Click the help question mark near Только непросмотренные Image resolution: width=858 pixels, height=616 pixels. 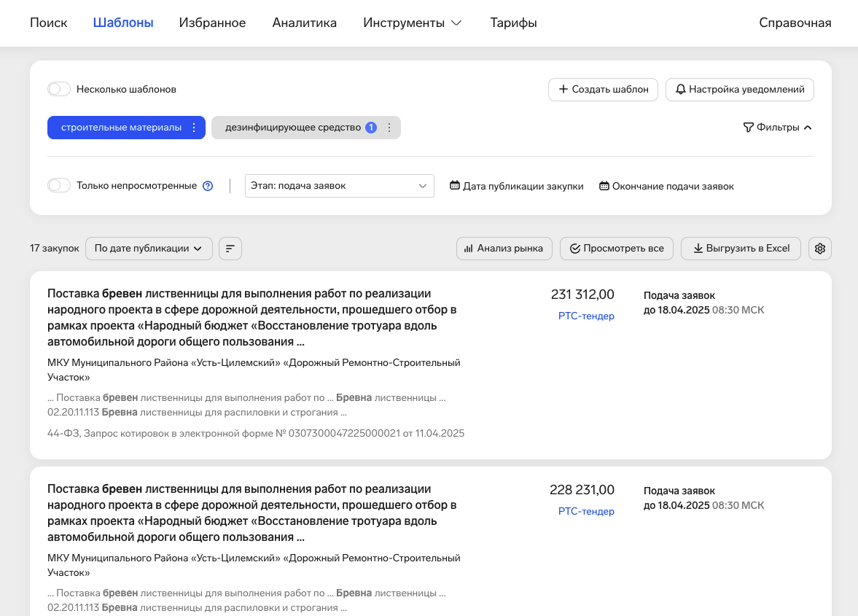coord(207,185)
